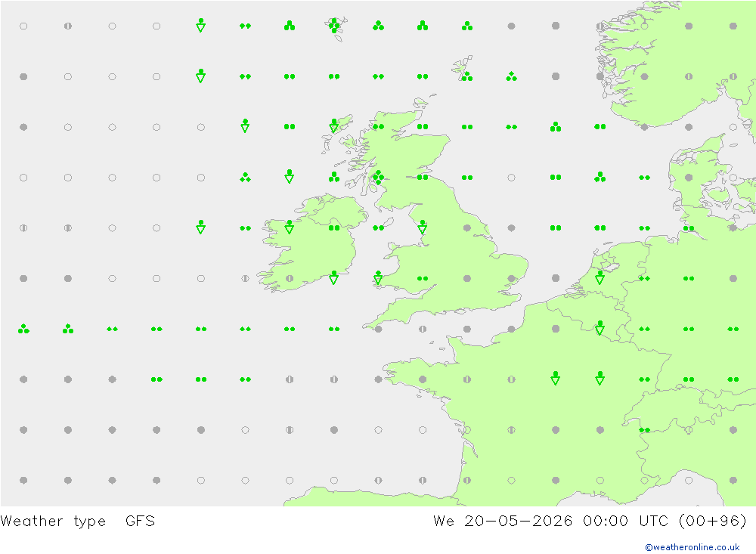Click the 'Weather type GFS' title text

click(78, 522)
